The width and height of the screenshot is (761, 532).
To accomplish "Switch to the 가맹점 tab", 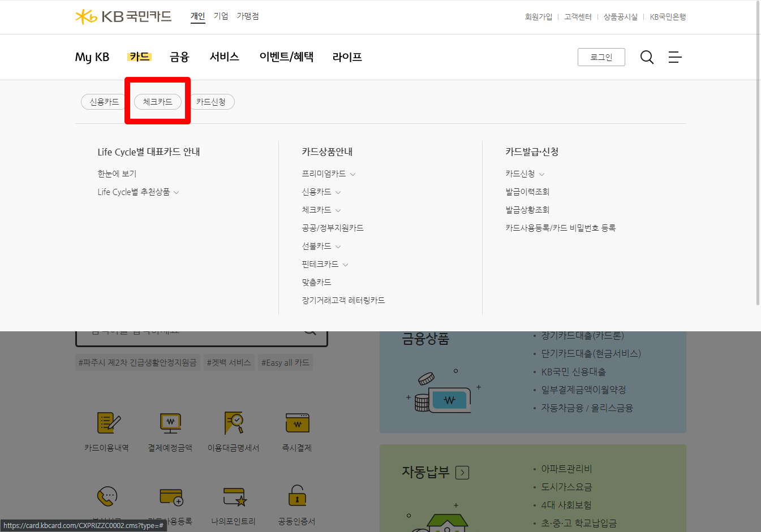I will click(x=248, y=16).
